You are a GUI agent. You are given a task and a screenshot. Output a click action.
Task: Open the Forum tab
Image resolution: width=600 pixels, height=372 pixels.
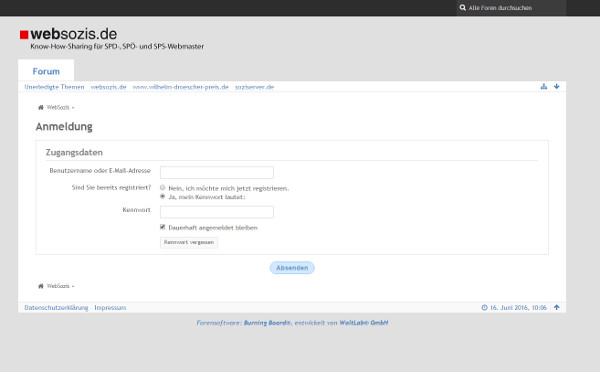[x=46, y=70]
